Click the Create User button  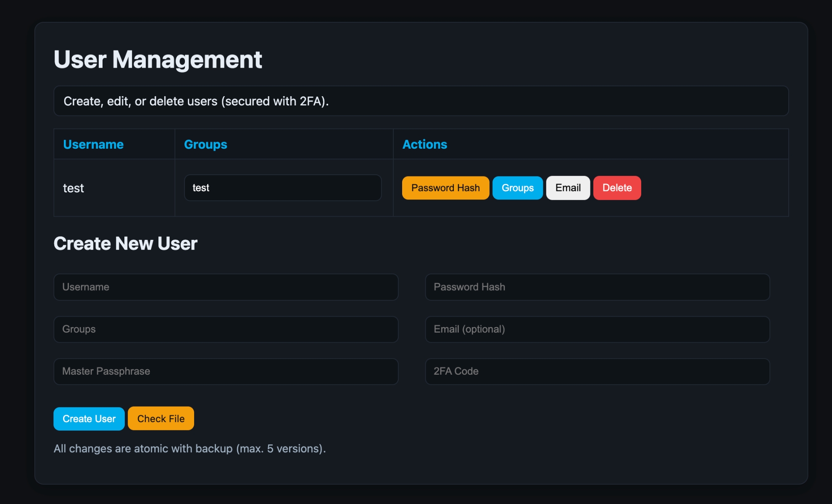89,419
